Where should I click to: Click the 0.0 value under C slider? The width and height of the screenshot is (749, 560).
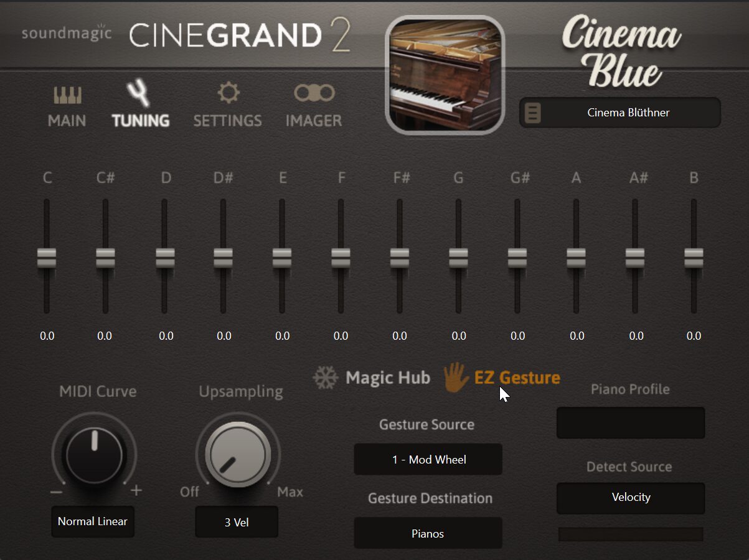[x=47, y=336]
